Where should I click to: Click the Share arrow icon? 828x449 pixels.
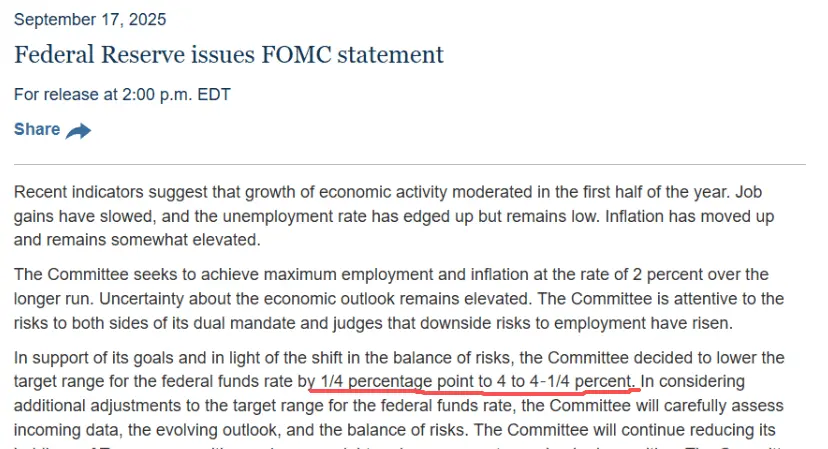78,130
